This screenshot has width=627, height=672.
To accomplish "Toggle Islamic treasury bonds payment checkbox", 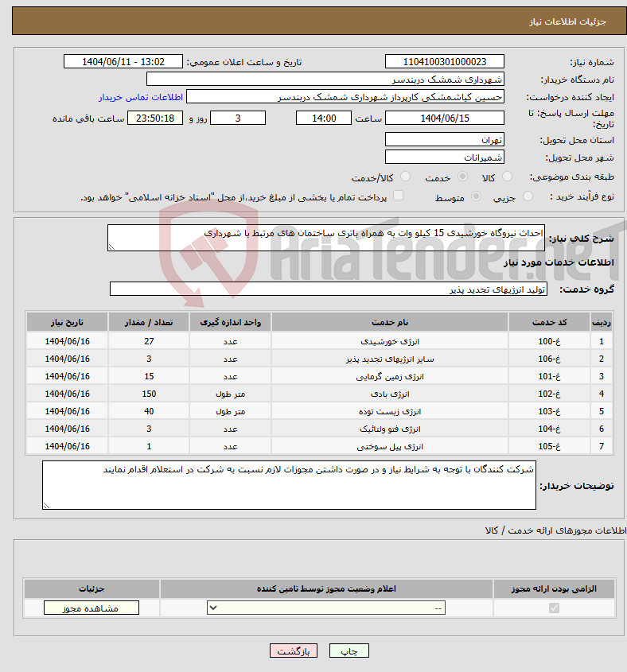I will click(399, 196).
